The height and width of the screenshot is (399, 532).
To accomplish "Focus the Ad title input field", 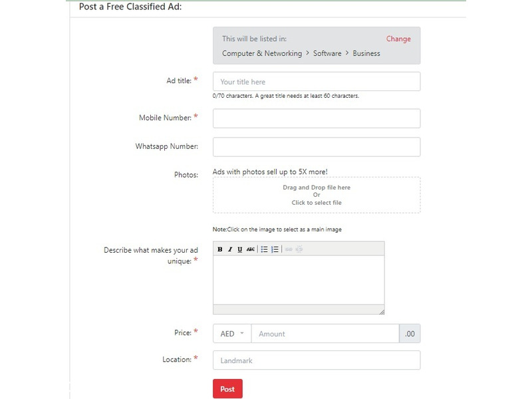I will (x=317, y=81).
